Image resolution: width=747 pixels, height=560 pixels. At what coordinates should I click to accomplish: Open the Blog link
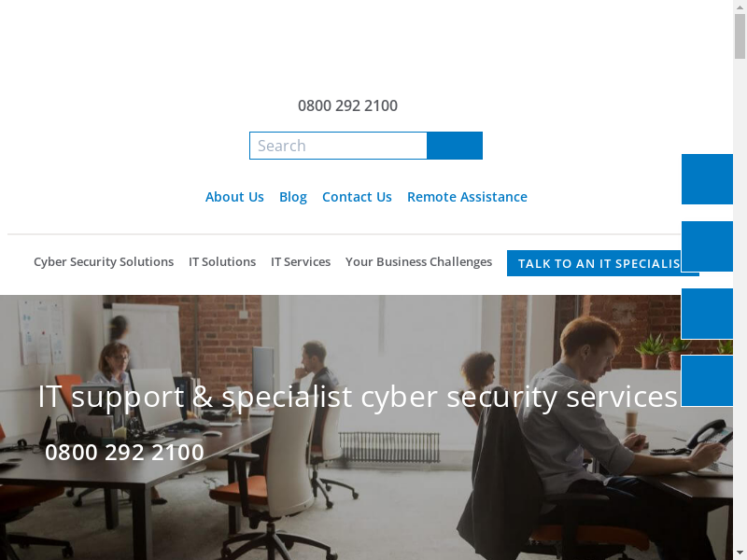pyautogui.click(x=293, y=197)
